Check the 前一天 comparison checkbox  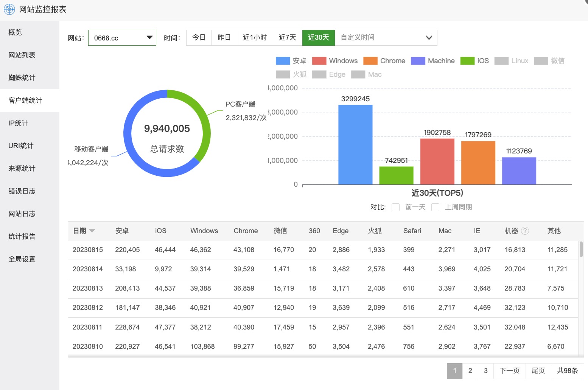coord(395,207)
